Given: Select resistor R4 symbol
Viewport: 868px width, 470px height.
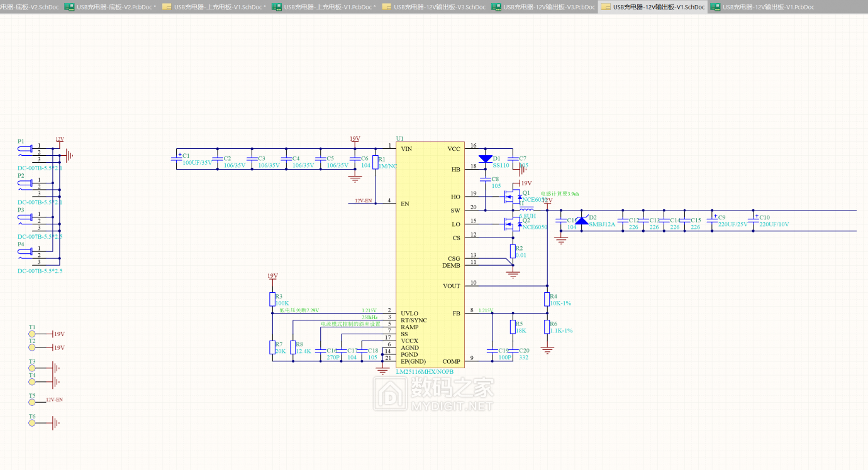Looking at the screenshot, I should (x=547, y=299).
